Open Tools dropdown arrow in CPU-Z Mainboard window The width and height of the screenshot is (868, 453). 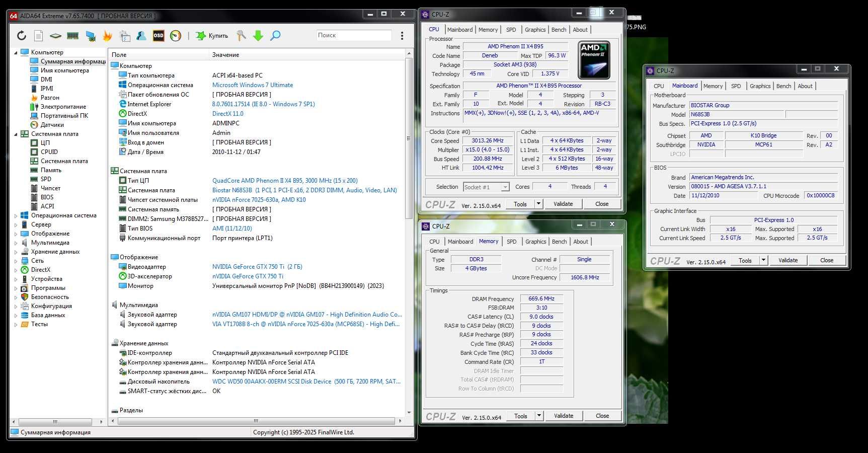pos(763,260)
